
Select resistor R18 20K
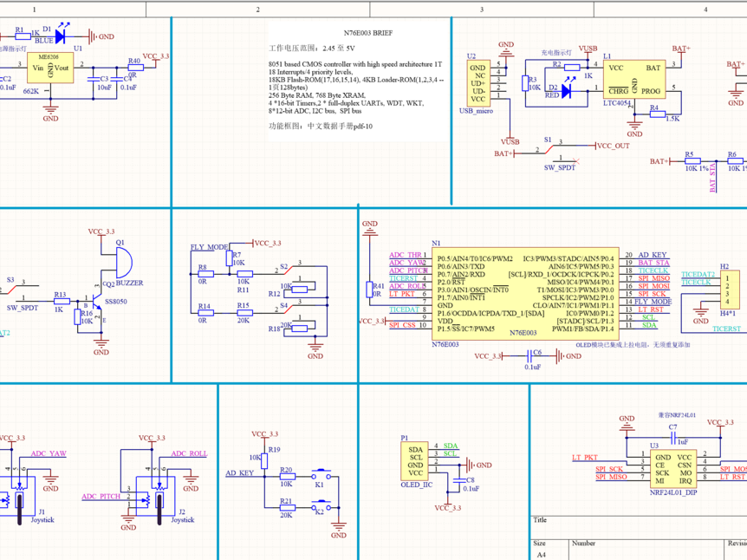click(299, 329)
